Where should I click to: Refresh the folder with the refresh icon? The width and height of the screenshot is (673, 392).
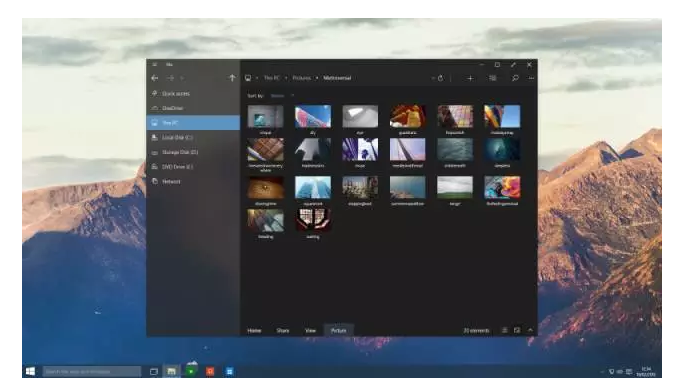(x=440, y=78)
